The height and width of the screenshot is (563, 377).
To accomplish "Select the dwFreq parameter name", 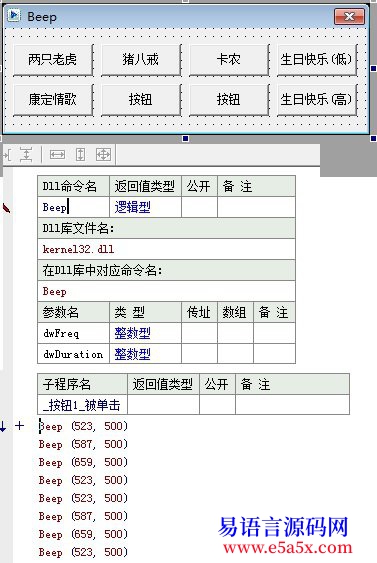I will coord(74,333).
